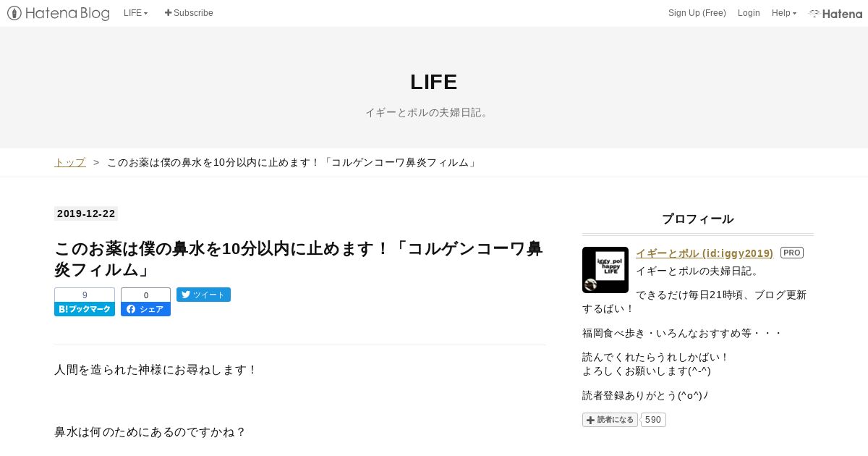View Hatena bookmark count 9
Image resolution: width=868 pixels, height=456 pixels.
85,295
